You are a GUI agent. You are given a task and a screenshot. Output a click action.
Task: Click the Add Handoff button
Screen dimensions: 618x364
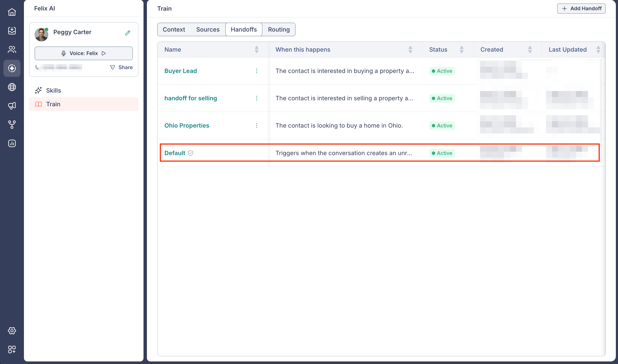tap(581, 8)
